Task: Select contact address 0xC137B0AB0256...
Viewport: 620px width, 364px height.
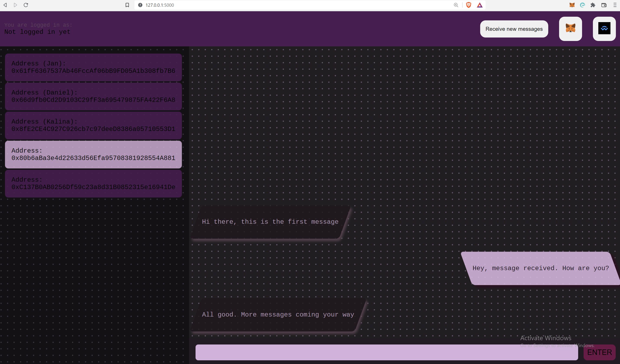Action: pyautogui.click(x=93, y=183)
